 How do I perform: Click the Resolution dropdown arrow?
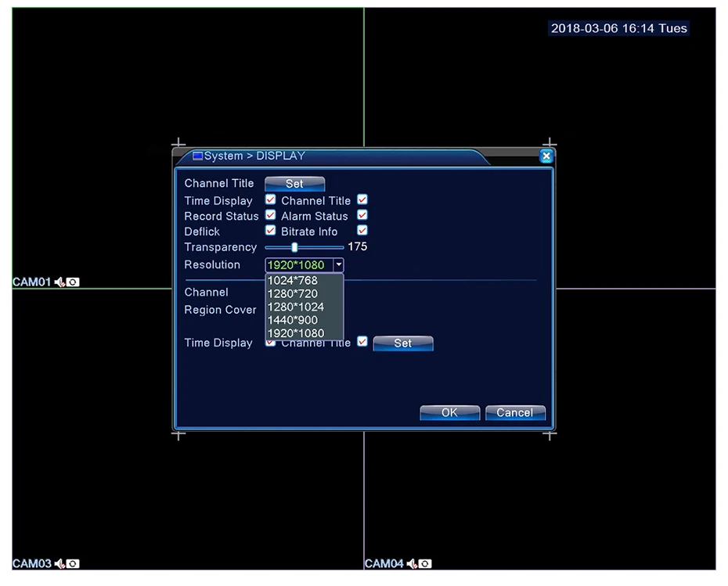tap(338, 265)
